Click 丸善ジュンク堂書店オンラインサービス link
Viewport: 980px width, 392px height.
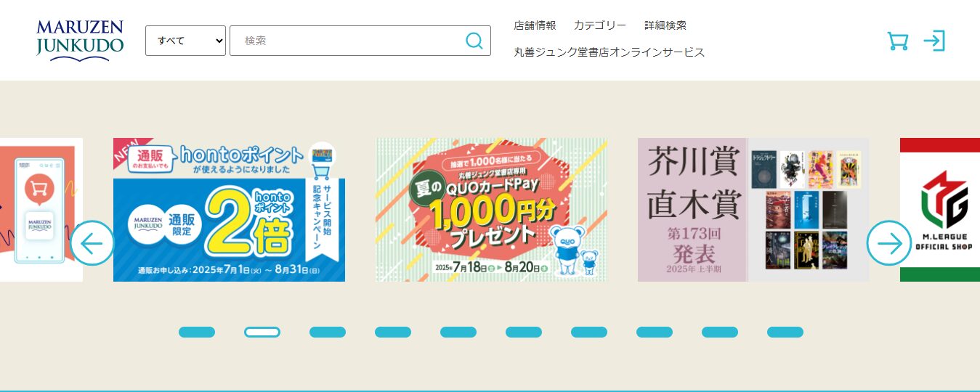(610, 52)
